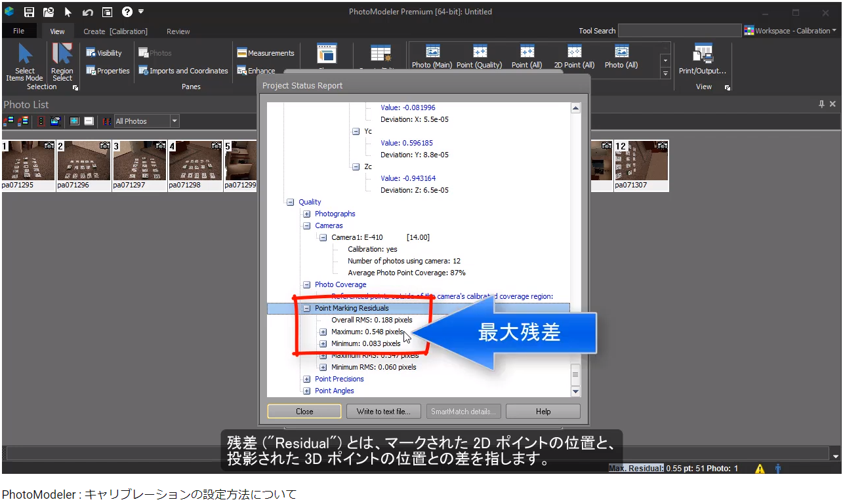Image resolution: width=843 pixels, height=504 pixels.
Task: Click enlarge thumbnails plus icon
Action: [74, 121]
